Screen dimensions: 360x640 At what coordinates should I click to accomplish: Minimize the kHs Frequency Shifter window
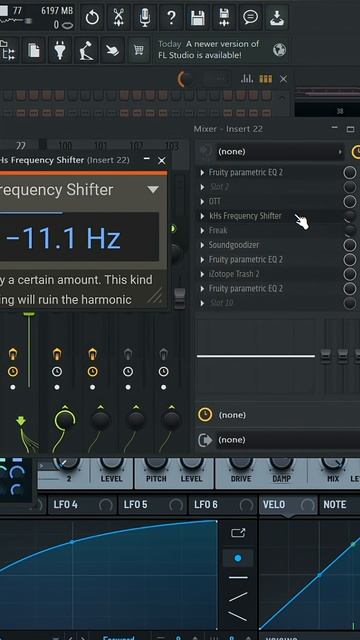click(x=147, y=159)
